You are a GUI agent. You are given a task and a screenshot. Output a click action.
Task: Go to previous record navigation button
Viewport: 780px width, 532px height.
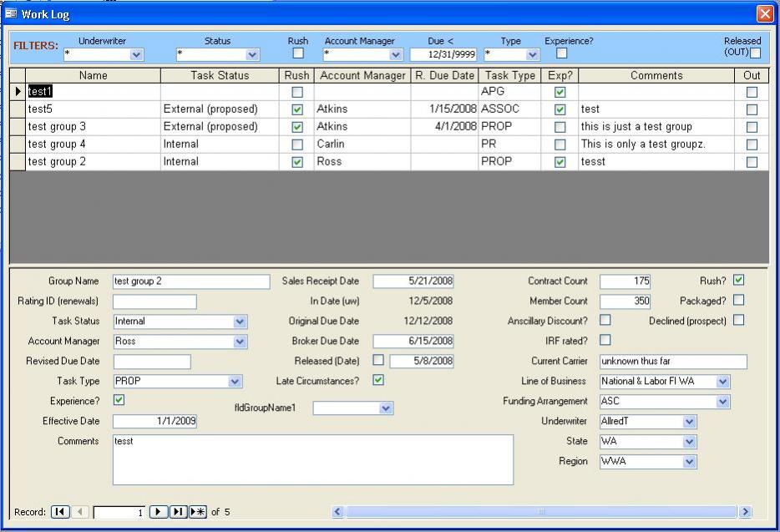point(80,512)
